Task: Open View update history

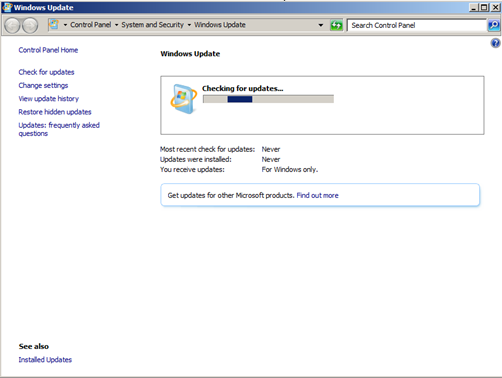Action: 49,99
